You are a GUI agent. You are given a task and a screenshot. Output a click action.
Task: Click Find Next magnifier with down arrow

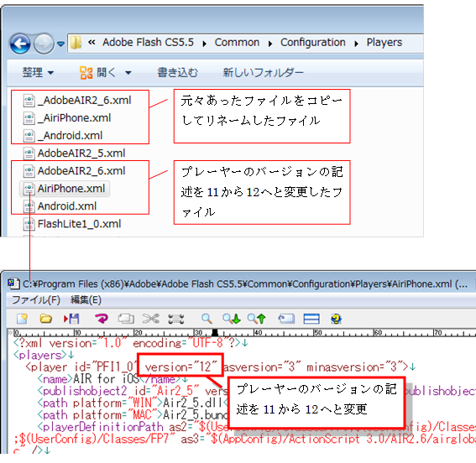232,319
